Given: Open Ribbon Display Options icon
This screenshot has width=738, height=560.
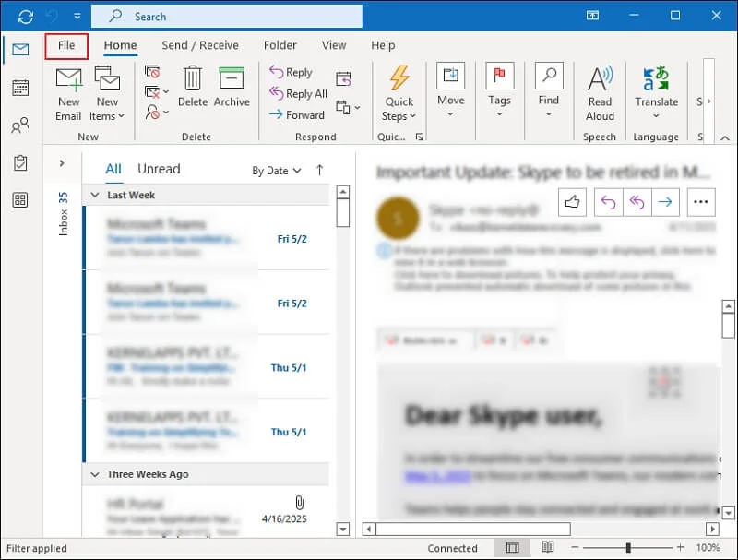Looking at the screenshot, I should point(592,16).
